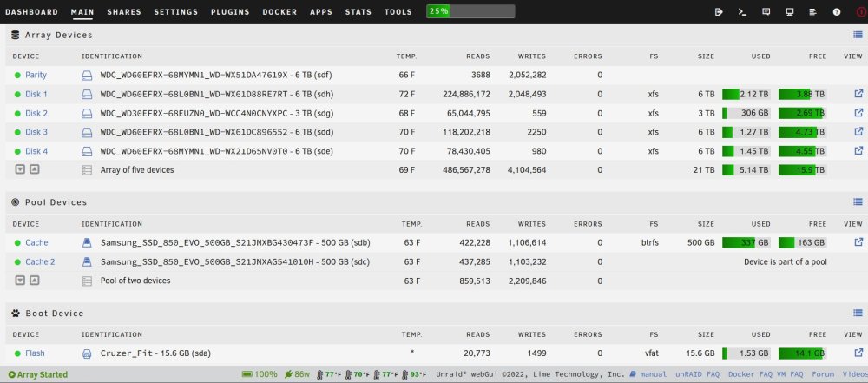Click pool down arrow toggle

tap(20, 281)
